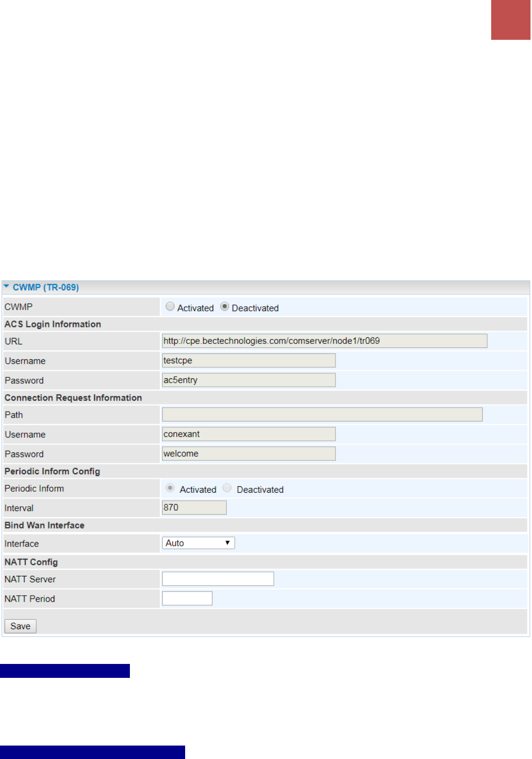Click the NATT Server input field
Screen dimensions: 532x759
pos(218,579)
